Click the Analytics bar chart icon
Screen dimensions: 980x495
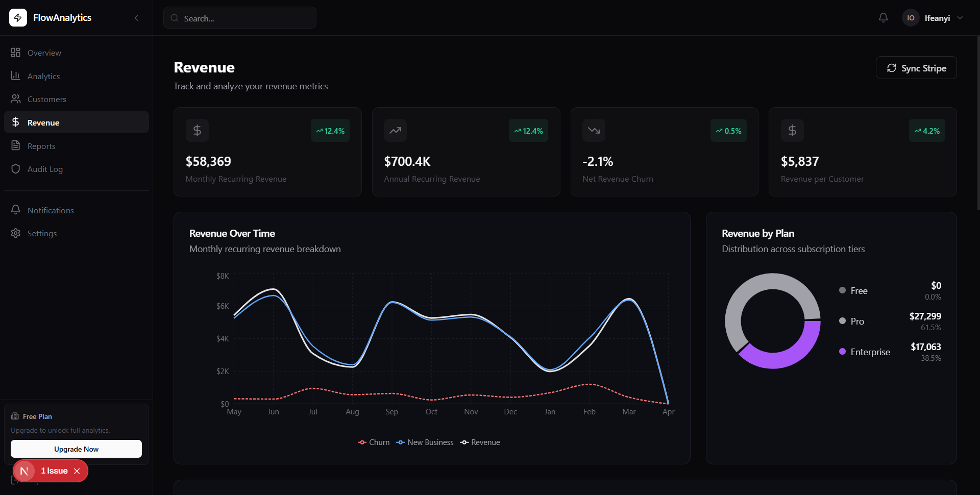click(15, 76)
